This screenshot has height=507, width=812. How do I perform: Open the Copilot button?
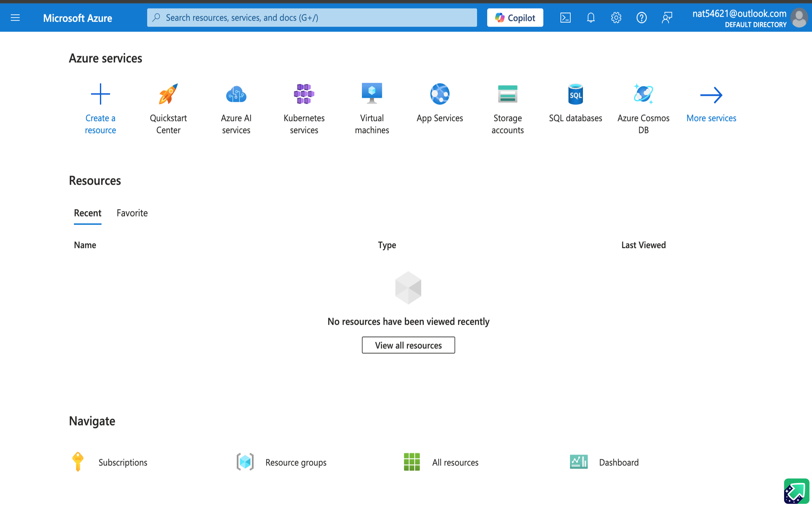[x=515, y=17]
